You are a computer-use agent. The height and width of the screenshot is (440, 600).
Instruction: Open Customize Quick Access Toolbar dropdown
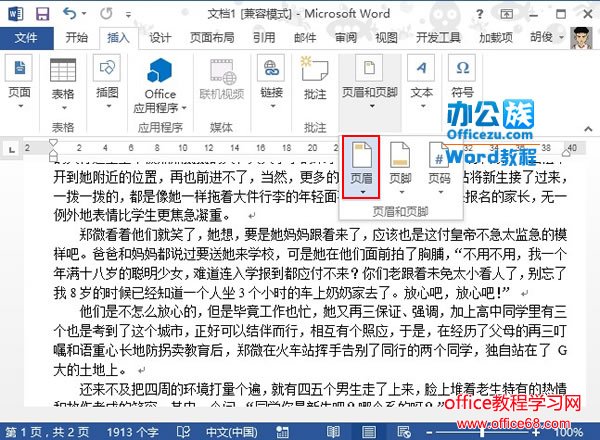[x=129, y=15]
